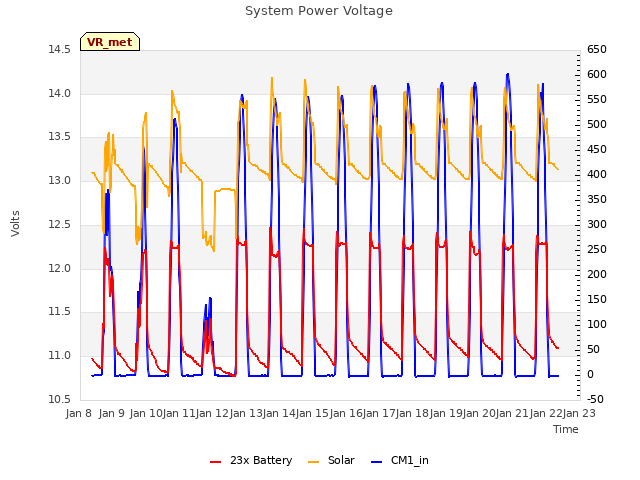Click the 650 right axis value

[597, 50]
